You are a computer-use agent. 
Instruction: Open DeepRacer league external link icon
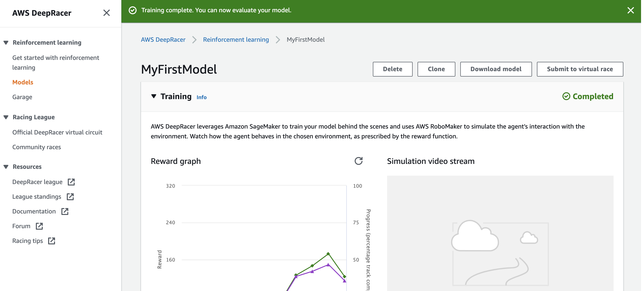(71, 182)
